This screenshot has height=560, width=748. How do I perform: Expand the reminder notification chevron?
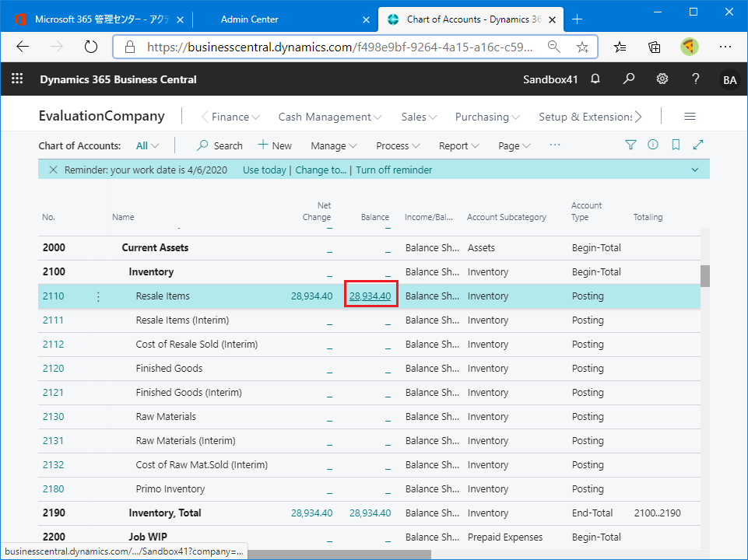(694, 170)
